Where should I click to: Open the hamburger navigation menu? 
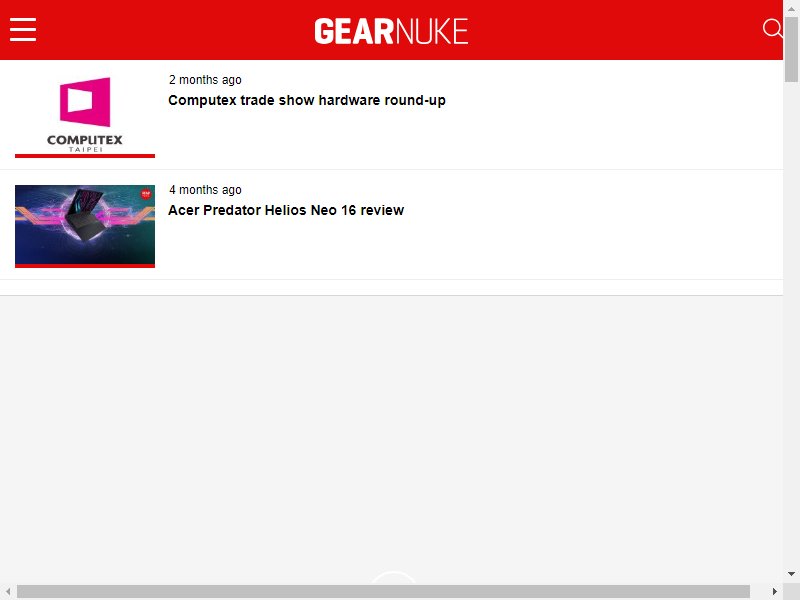click(23, 30)
